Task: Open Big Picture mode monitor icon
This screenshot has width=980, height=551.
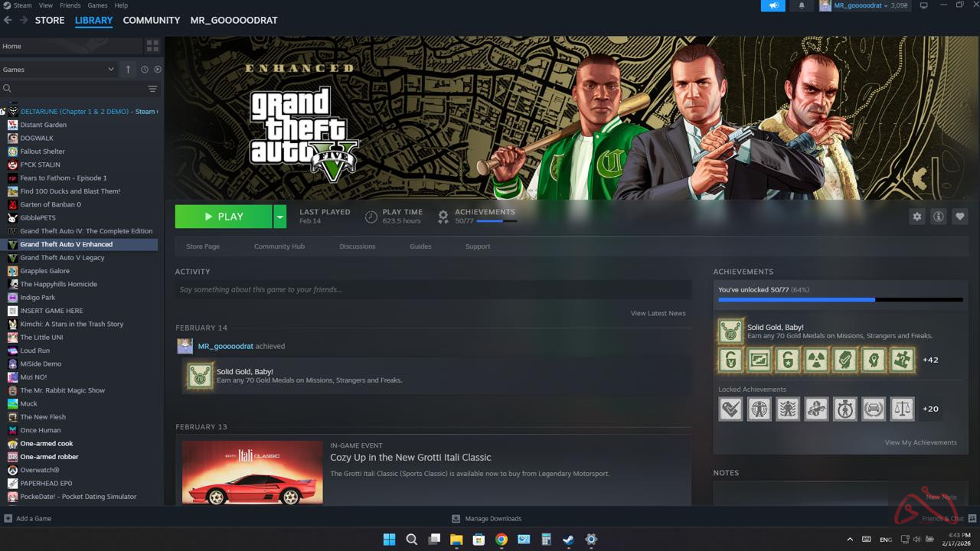Action: coord(923,5)
